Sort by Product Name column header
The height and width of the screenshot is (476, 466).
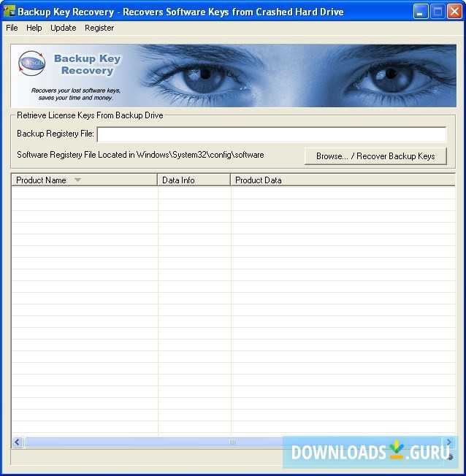click(x=84, y=180)
